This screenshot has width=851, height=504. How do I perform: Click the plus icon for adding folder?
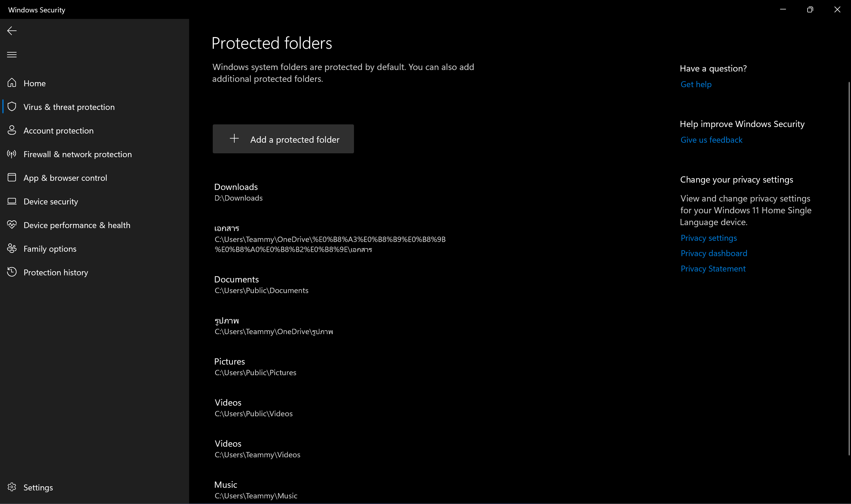click(234, 139)
